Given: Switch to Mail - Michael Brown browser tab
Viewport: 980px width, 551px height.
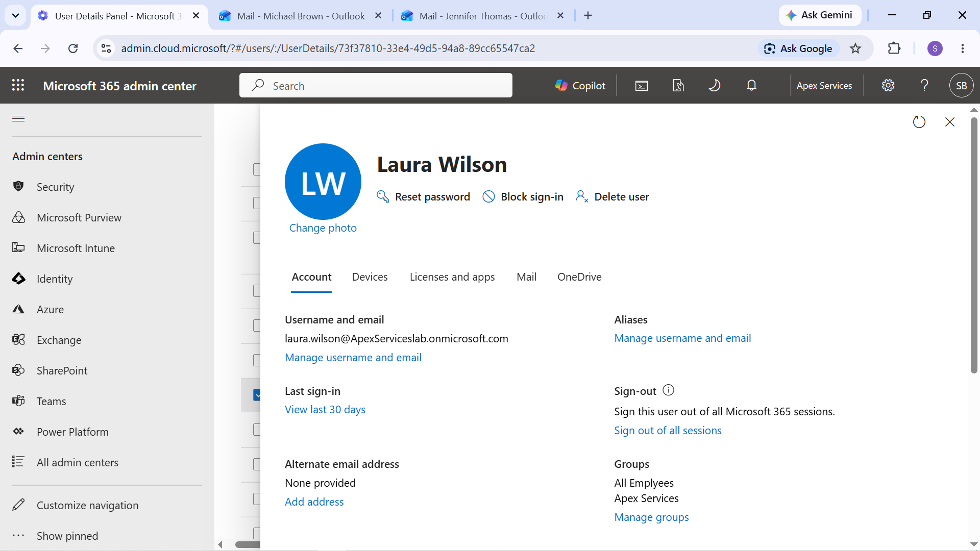Looking at the screenshot, I should (x=301, y=16).
